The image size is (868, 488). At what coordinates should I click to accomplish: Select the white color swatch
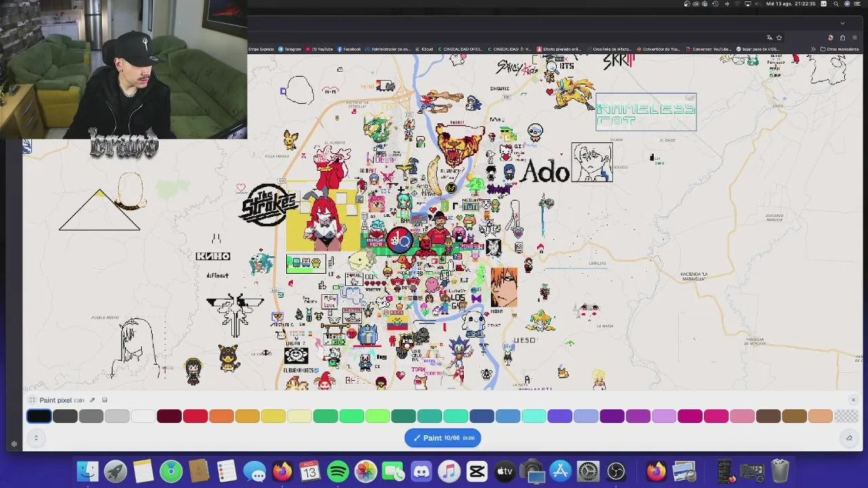click(143, 416)
